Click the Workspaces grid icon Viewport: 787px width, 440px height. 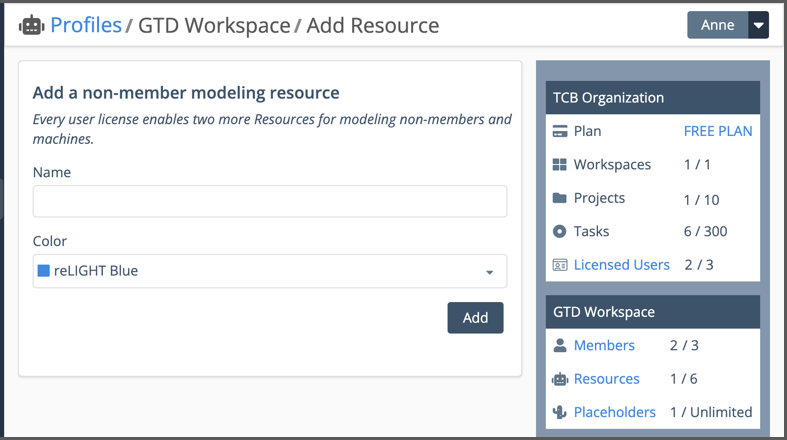point(560,165)
